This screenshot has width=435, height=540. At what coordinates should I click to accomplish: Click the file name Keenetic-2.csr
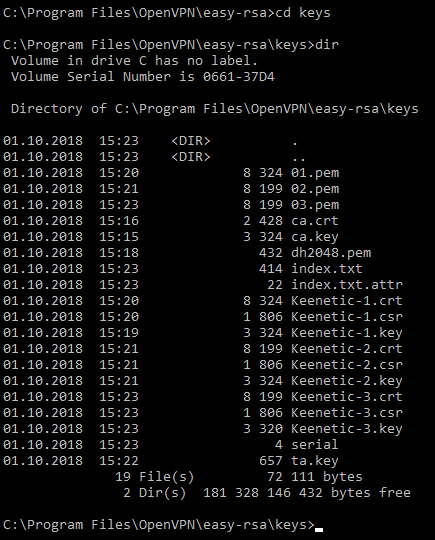347,365
